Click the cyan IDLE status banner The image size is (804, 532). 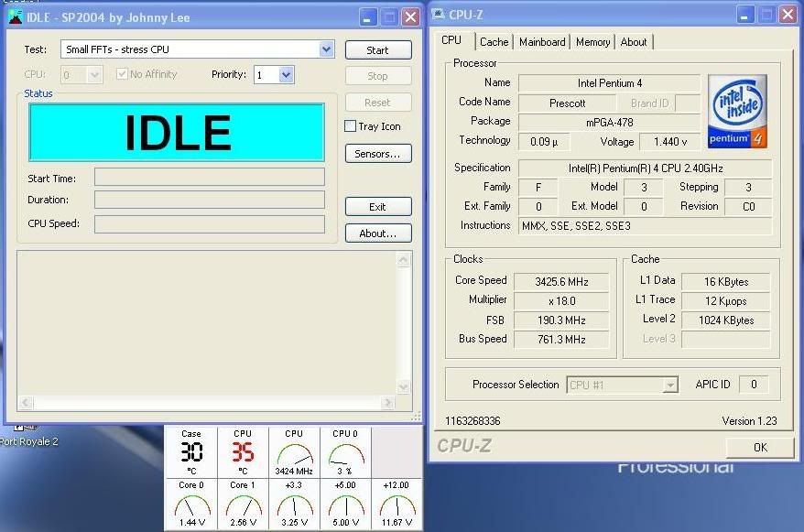click(x=177, y=132)
